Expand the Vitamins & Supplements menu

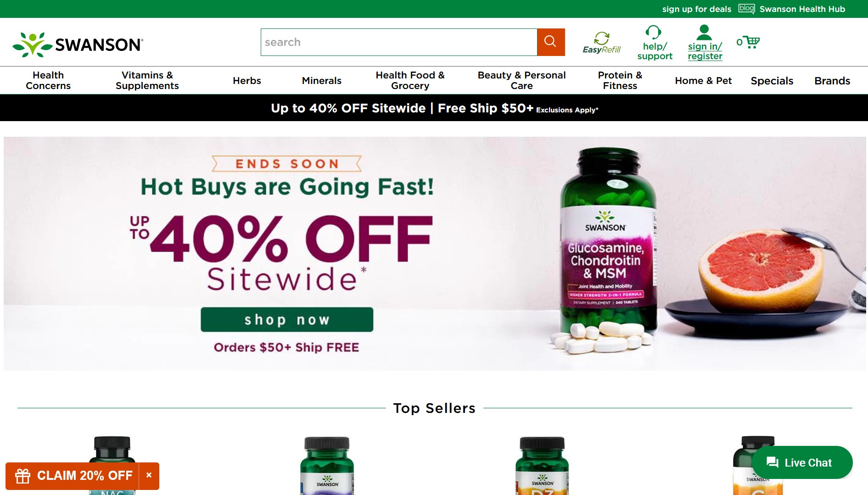click(147, 80)
